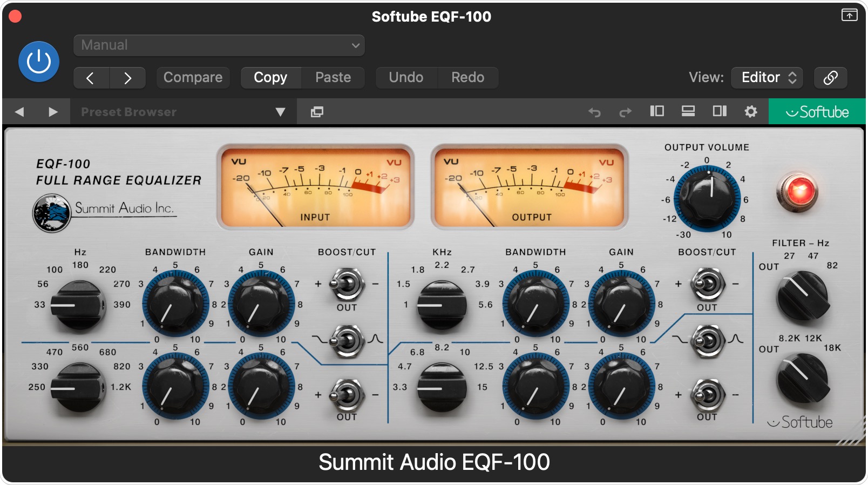868x485 pixels.
Task: Click the green Softube logo button
Action: tap(817, 112)
